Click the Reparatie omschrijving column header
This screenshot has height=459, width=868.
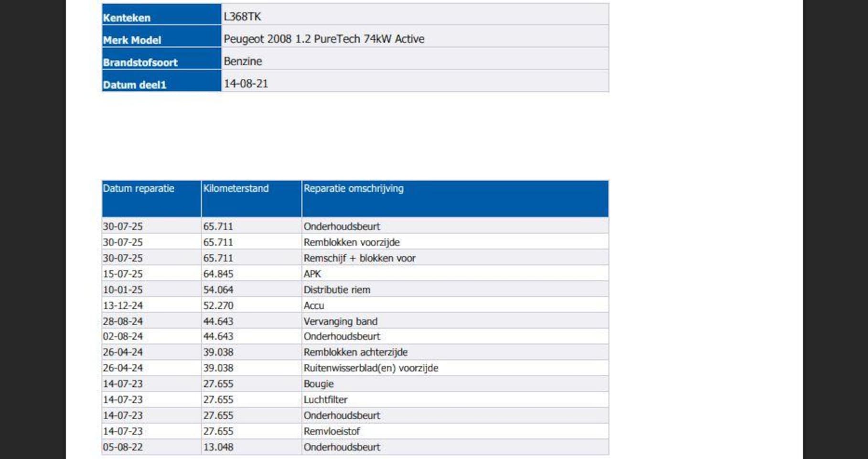354,189
